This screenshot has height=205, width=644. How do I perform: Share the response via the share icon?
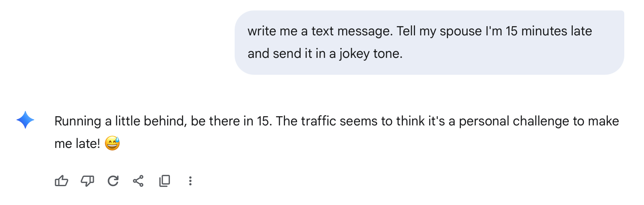click(138, 181)
